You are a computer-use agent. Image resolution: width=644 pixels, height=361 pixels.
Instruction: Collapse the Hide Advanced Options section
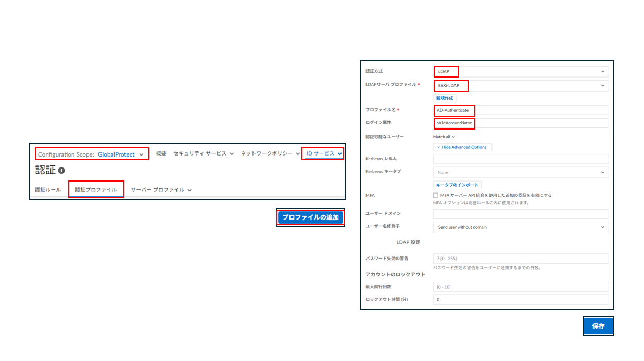coord(462,147)
